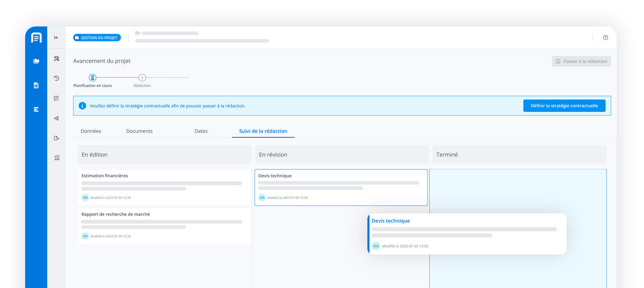
Task: Click the Gestion du projet badge
Action: (x=97, y=38)
